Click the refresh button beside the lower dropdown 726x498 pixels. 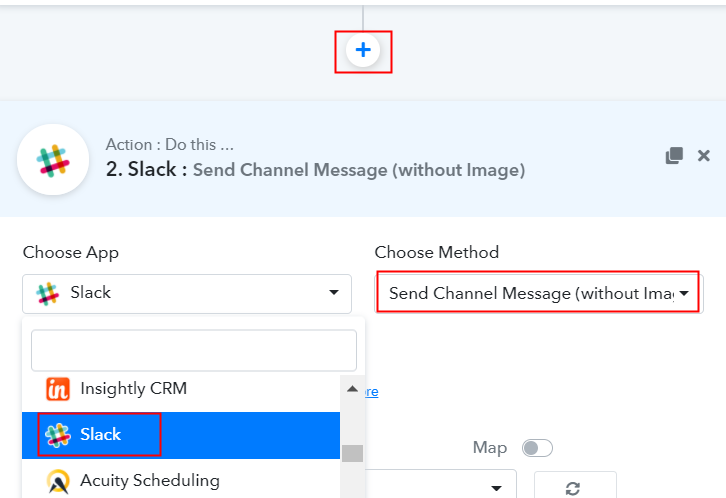(x=575, y=486)
